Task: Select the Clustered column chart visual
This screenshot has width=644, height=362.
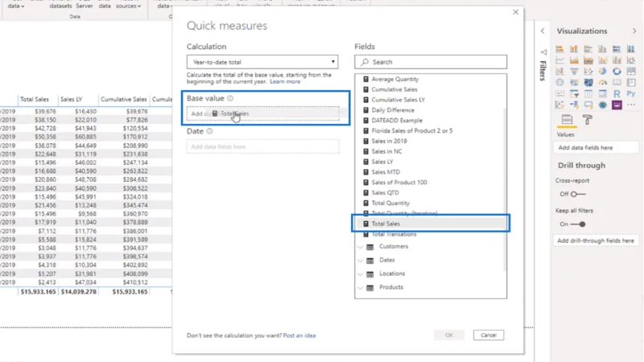Action: coord(602,49)
